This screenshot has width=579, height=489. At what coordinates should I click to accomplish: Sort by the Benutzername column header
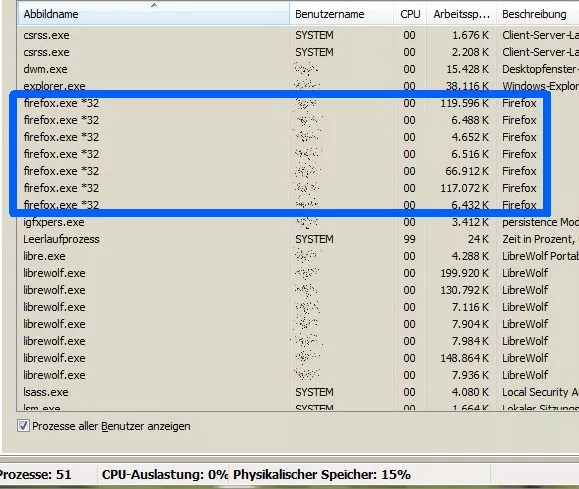(341, 14)
